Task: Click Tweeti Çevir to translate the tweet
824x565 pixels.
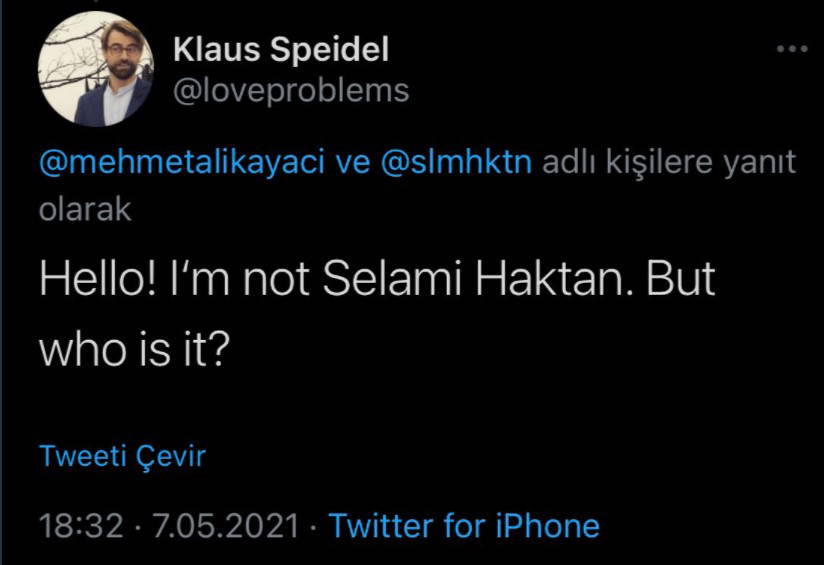Action: [122, 457]
